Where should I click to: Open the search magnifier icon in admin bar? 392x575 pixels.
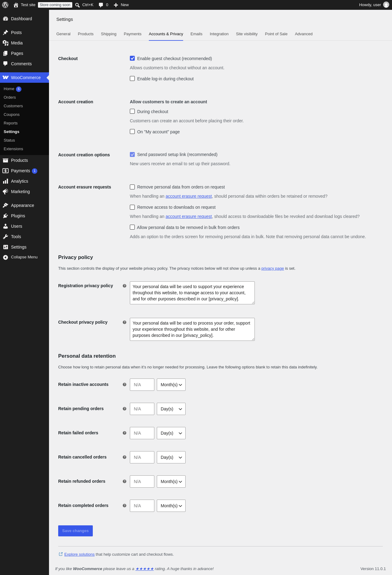77,5
